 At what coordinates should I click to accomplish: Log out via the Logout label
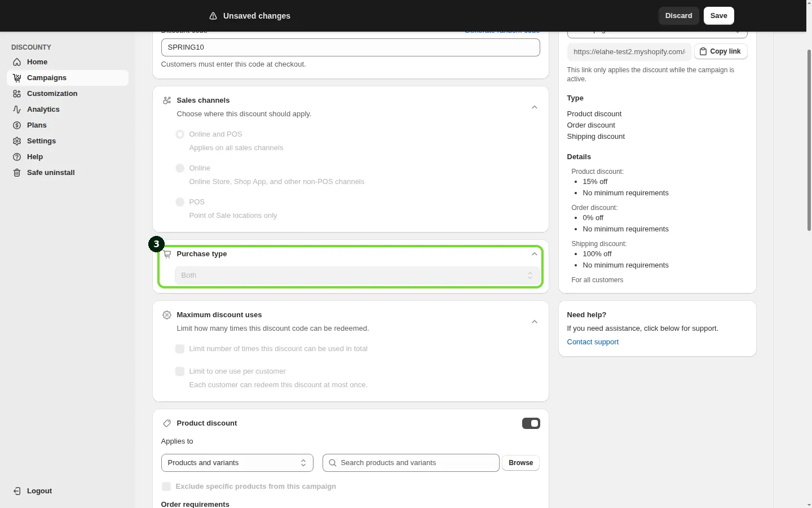[39, 491]
